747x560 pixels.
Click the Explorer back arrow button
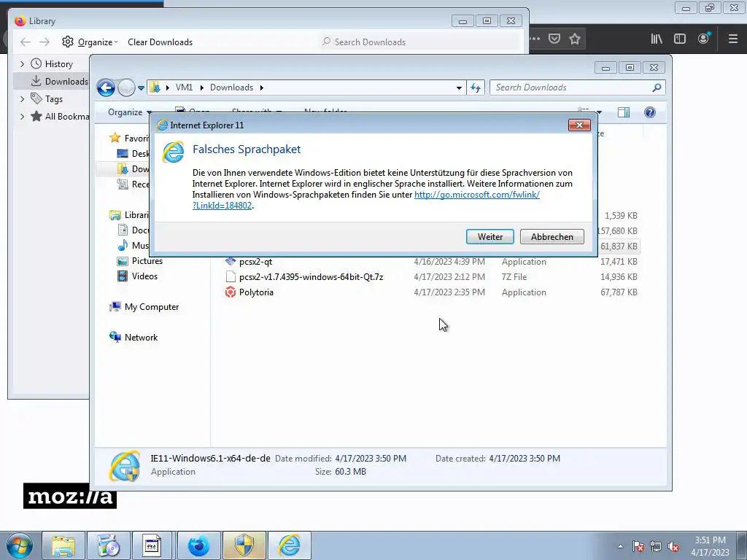[106, 87]
